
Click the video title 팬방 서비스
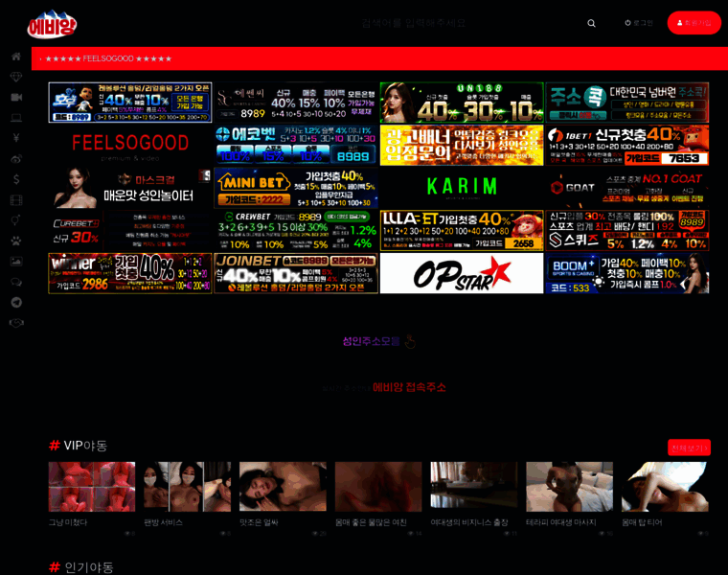164,522
